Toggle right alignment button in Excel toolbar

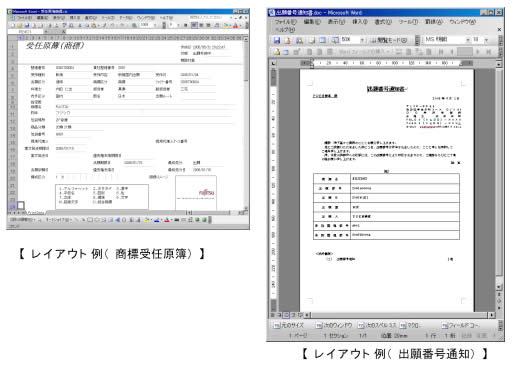click(208, 25)
